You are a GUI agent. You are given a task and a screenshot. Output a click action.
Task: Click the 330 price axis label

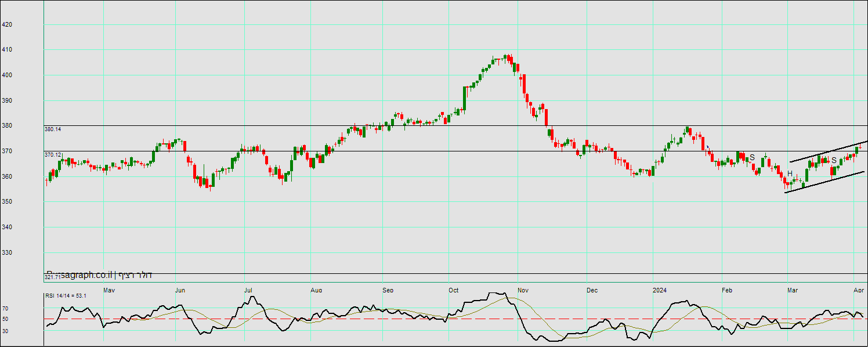pyautogui.click(x=7, y=252)
